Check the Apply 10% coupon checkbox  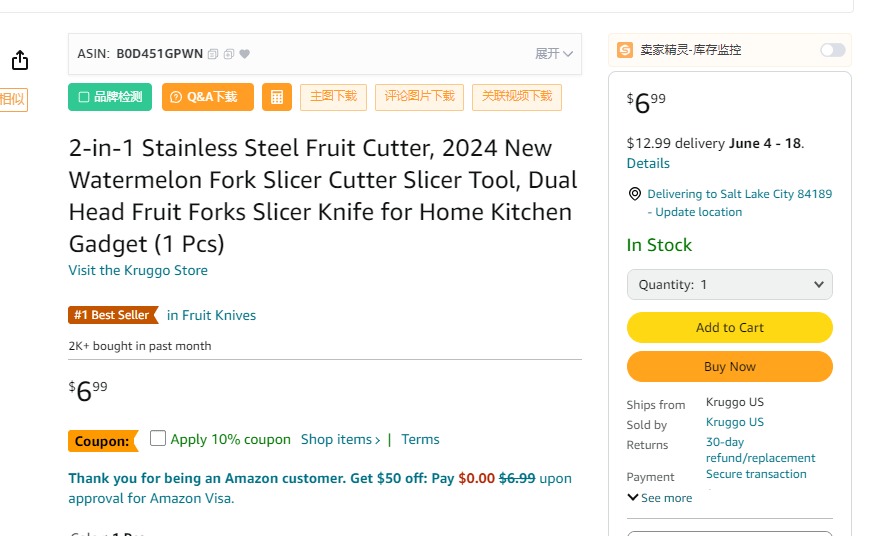click(158, 438)
